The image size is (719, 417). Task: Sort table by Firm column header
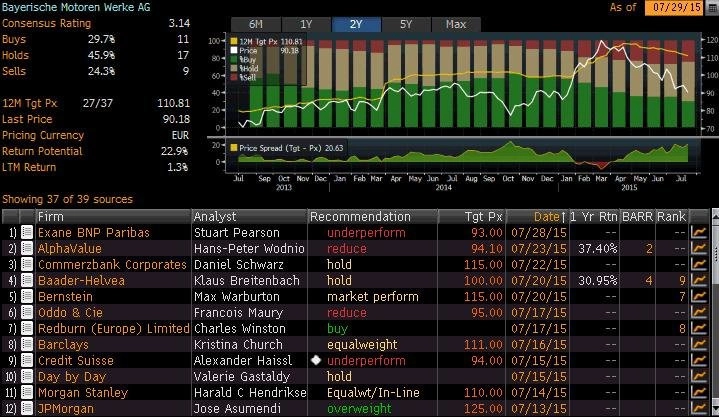click(113, 217)
